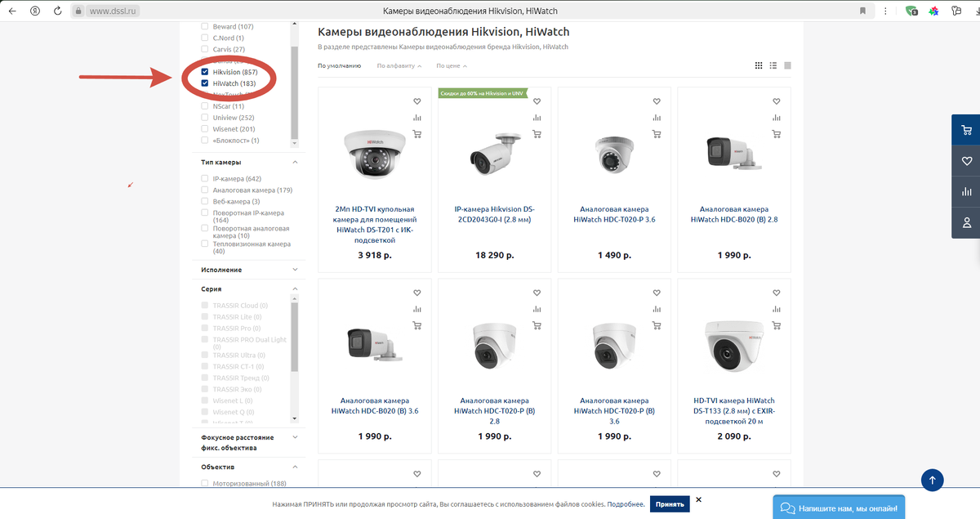
Task: Select По умолчанию sorting
Action: (340, 65)
